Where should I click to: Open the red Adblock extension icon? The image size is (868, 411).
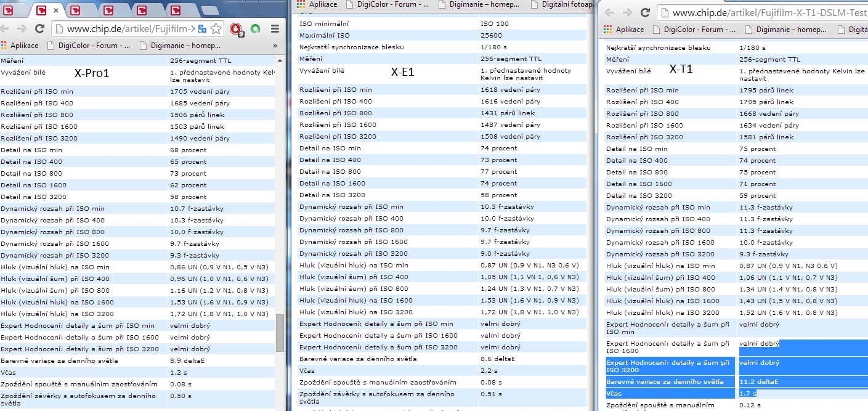pos(236,28)
